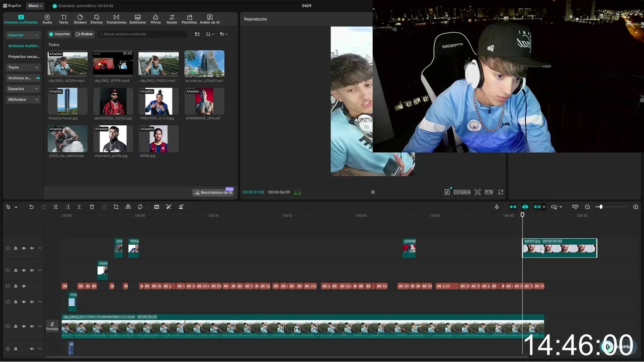
Task: Mute the bottom audio track
Action: (x=32, y=349)
